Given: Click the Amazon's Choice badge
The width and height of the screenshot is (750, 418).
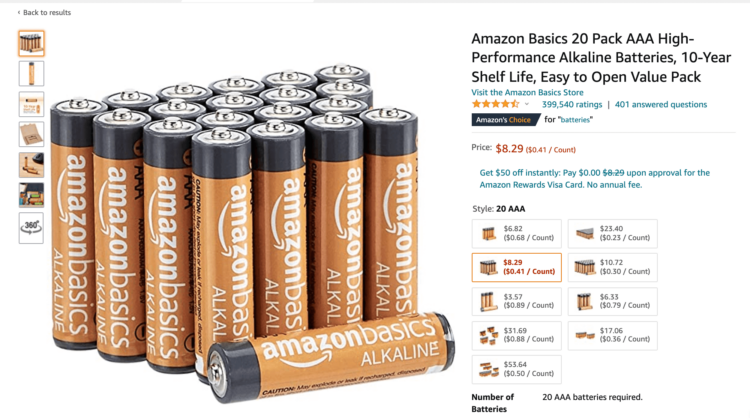Looking at the screenshot, I should pos(505,120).
